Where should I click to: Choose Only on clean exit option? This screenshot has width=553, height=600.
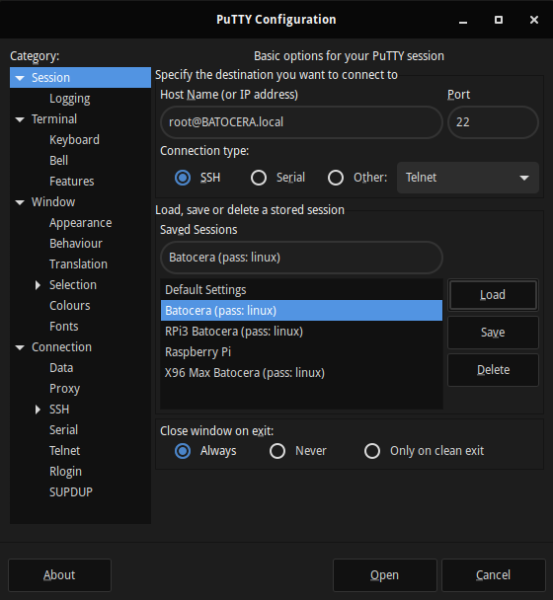pos(372,451)
